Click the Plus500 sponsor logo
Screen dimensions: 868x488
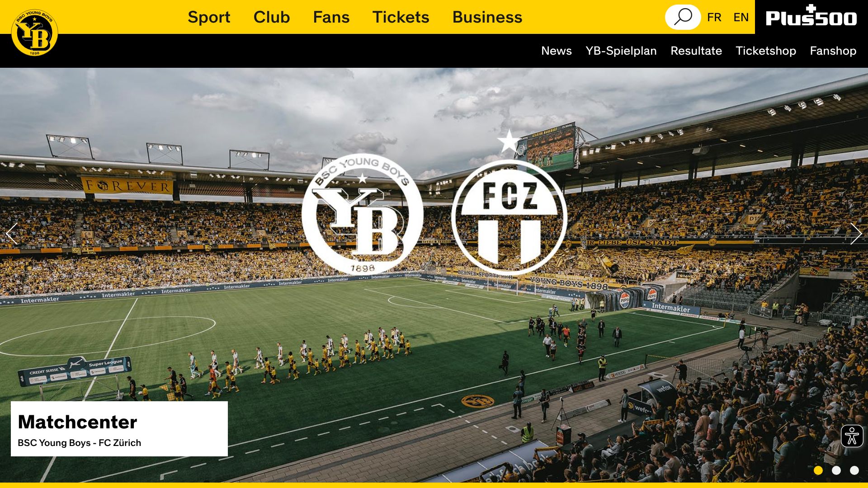[x=811, y=17]
